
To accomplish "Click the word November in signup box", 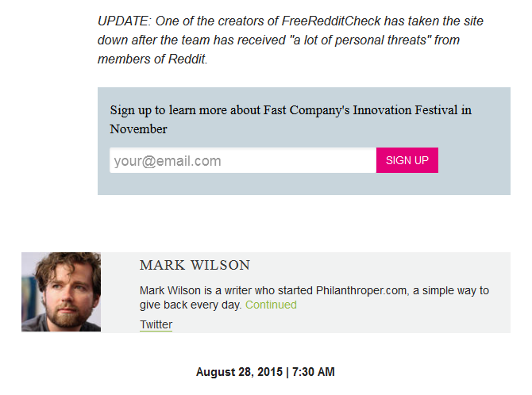I will pos(139,129).
